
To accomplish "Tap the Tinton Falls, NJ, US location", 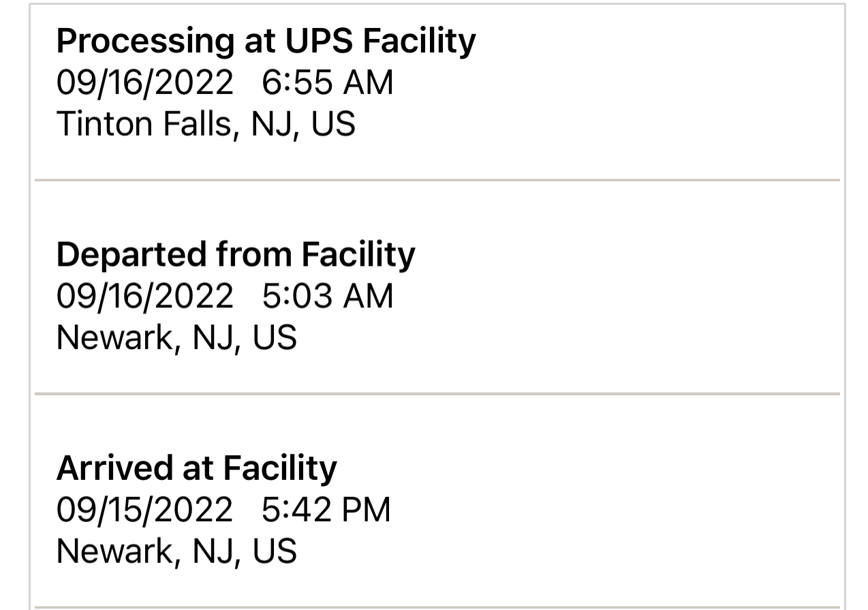I will pyautogui.click(x=206, y=125).
